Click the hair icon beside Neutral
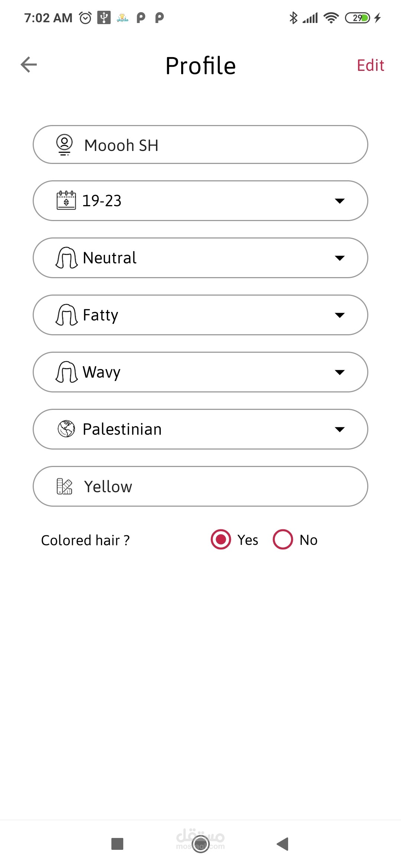Screen dimensions: 401x868 pos(66,258)
